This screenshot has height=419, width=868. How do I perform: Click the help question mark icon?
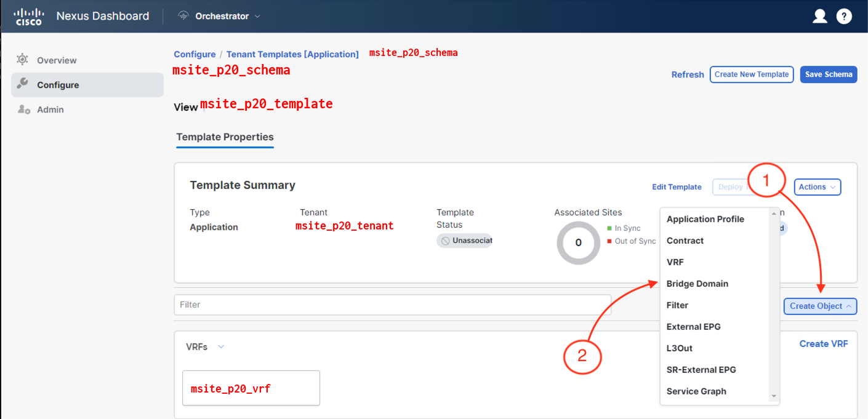click(844, 17)
